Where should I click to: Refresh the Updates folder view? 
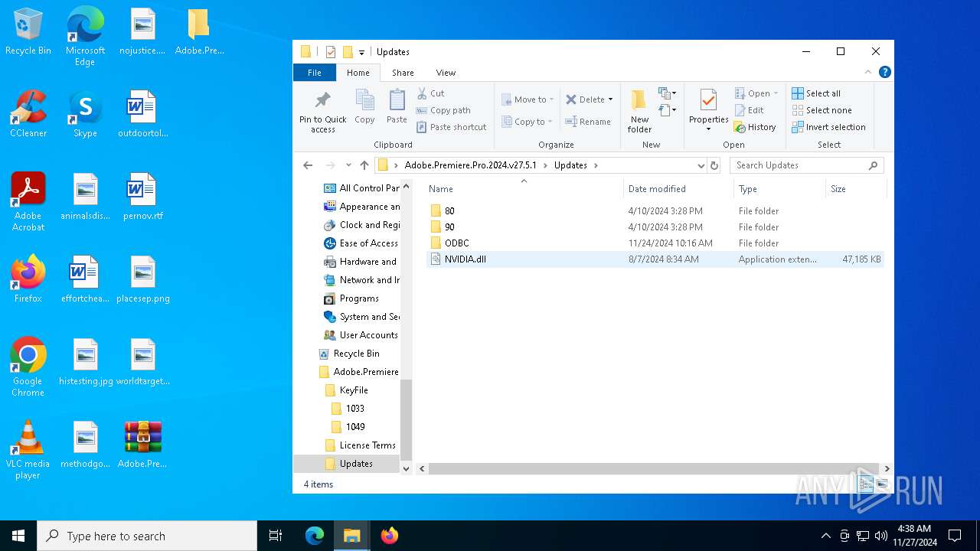click(x=714, y=165)
